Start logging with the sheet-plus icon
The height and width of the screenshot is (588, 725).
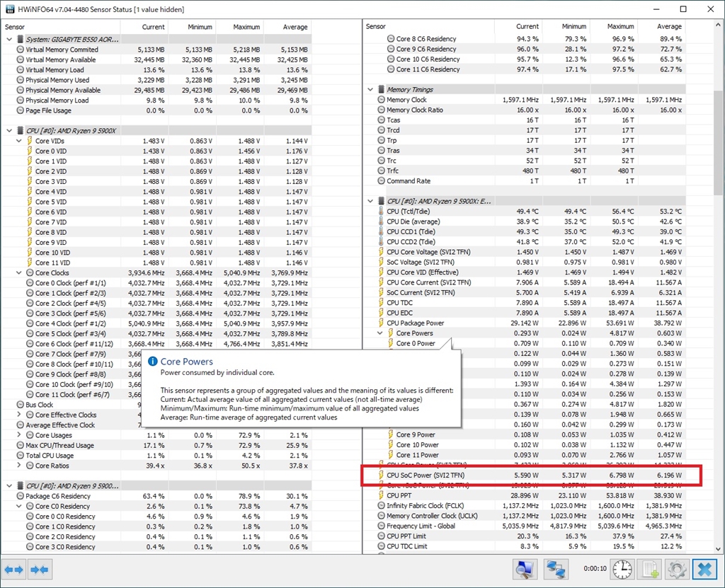649,569
